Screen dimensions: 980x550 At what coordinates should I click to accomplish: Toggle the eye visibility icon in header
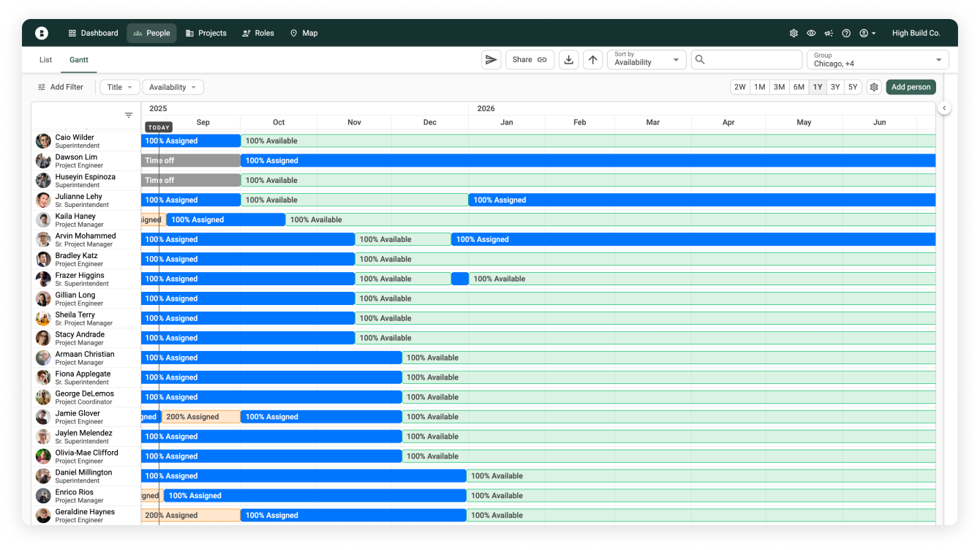(x=811, y=33)
